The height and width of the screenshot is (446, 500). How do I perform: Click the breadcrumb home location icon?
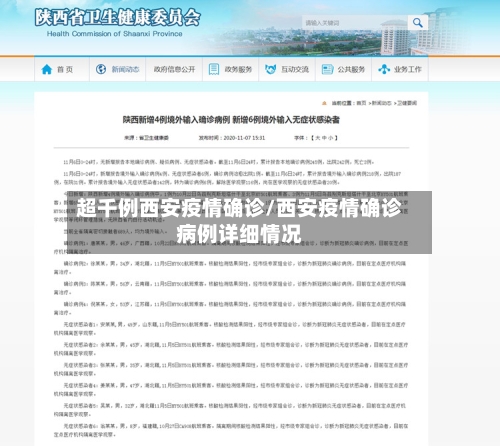(324, 103)
